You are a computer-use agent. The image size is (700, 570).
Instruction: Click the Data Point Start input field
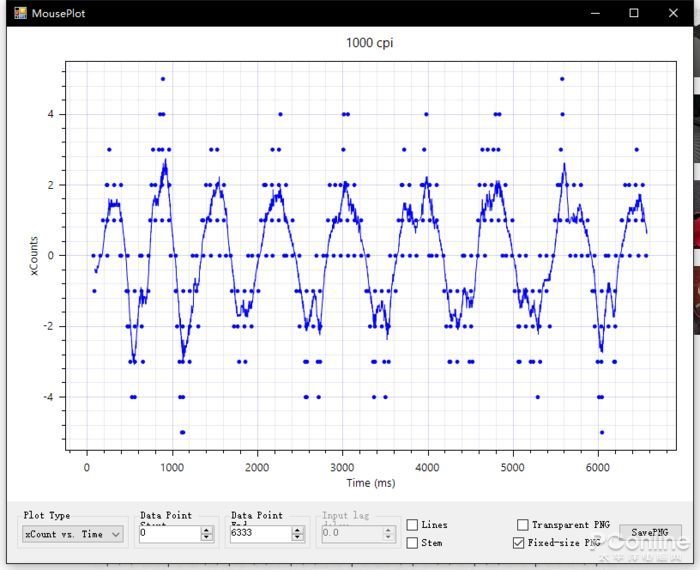coord(170,533)
